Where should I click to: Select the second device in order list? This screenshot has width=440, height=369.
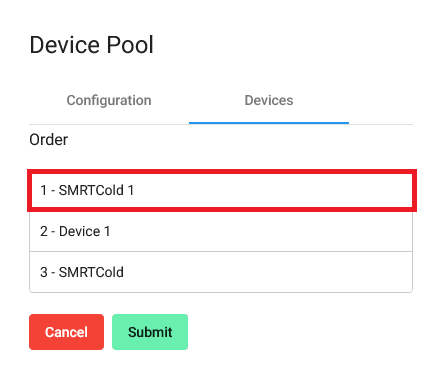[x=221, y=231]
